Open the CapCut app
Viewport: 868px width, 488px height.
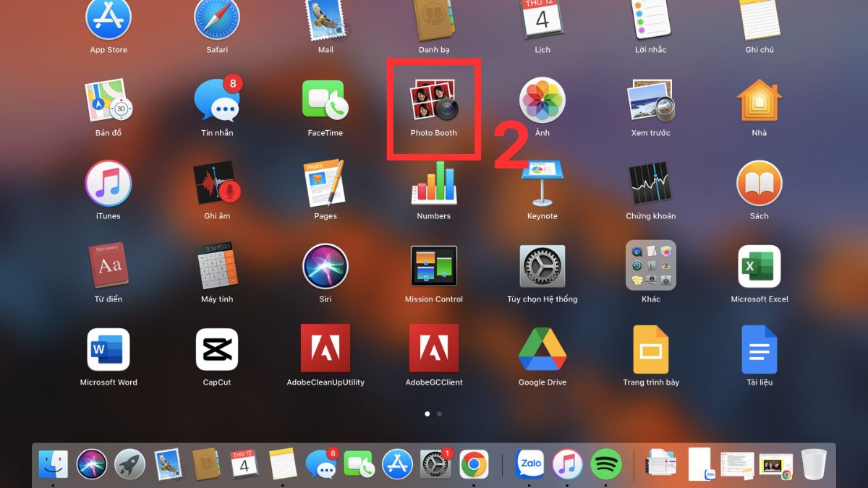click(x=217, y=350)
